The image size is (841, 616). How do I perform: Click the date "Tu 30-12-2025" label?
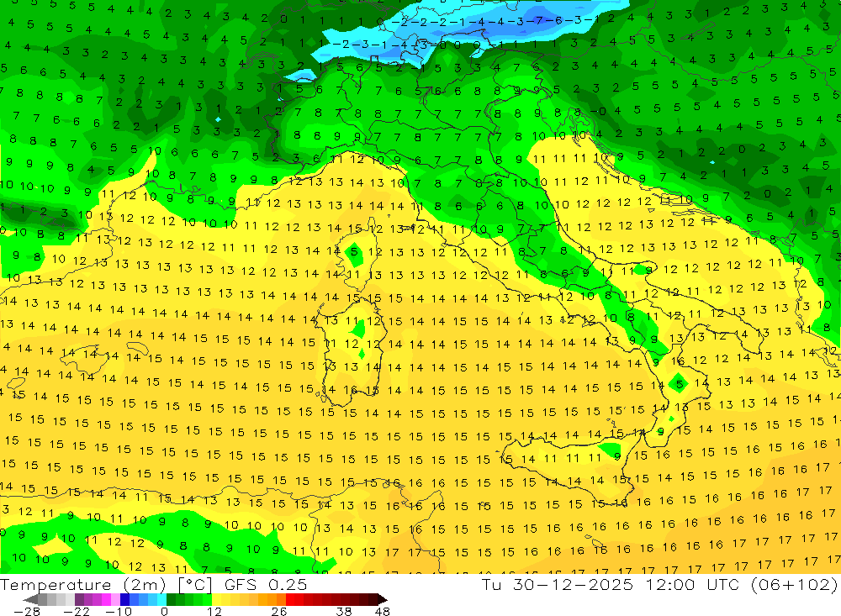558,584
